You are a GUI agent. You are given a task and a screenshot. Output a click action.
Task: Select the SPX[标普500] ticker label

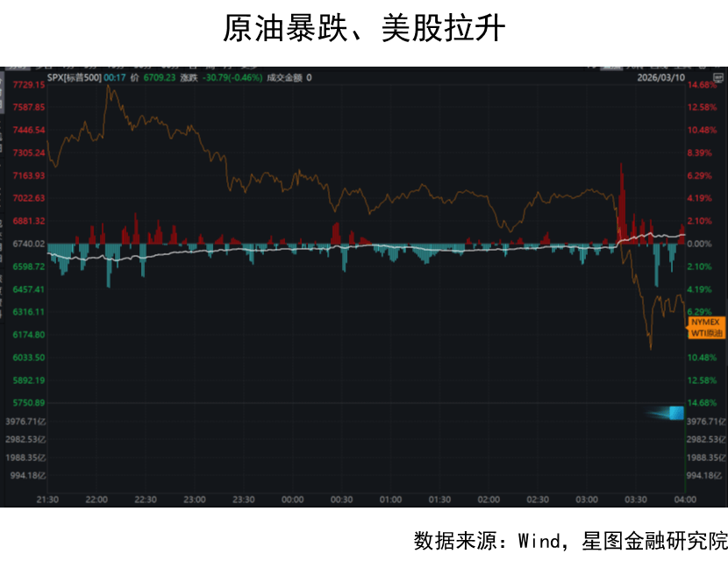[x=74, y=78]
